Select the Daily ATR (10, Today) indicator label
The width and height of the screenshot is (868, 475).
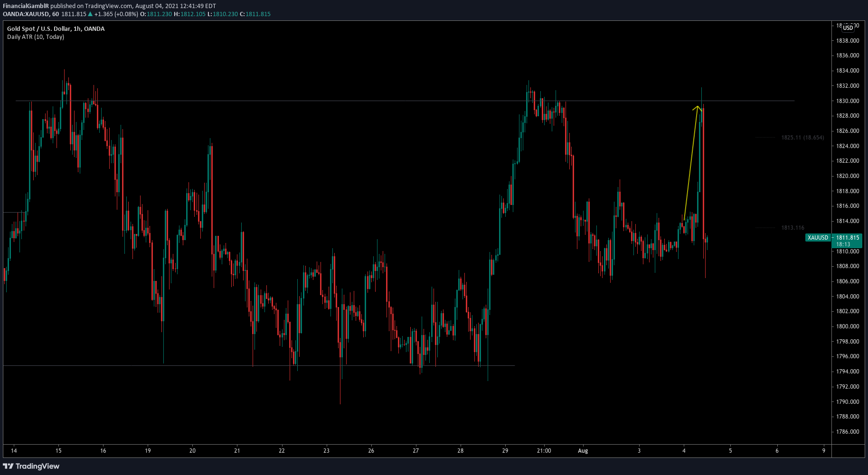[x=36, y=37]
